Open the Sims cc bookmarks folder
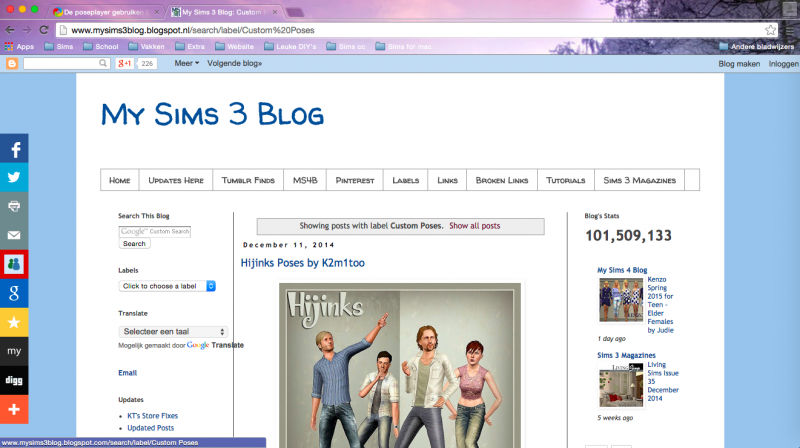 click(346, 46)
